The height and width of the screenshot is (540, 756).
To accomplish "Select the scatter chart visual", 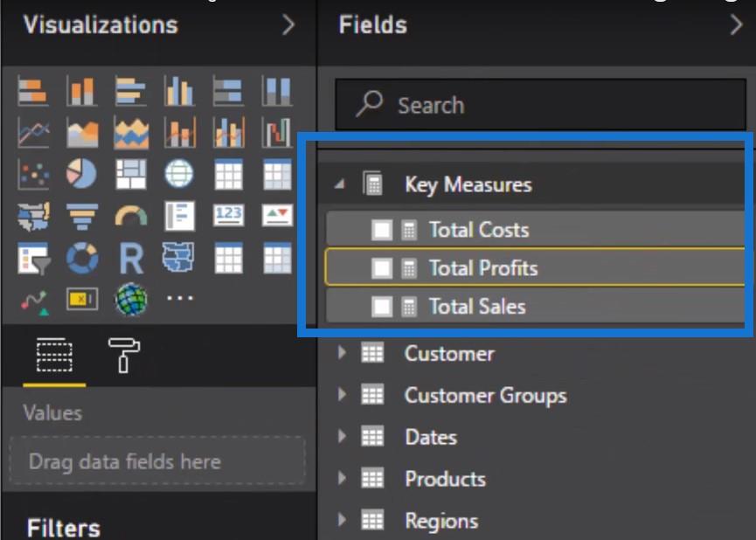I will click(33, 174).
